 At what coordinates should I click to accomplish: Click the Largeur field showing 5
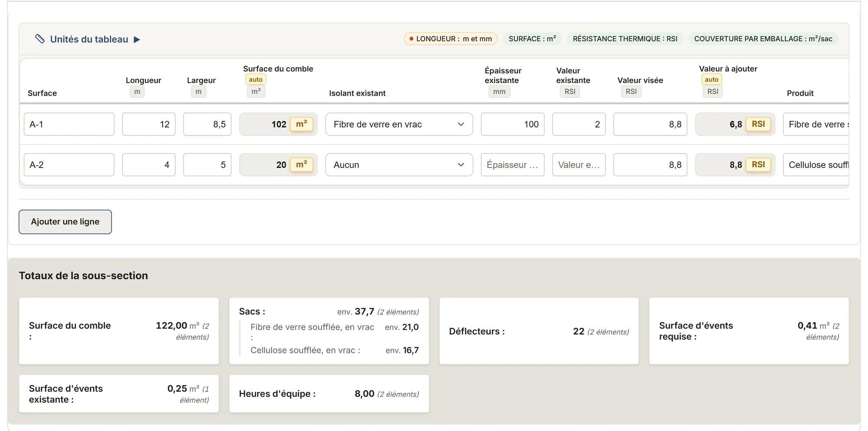click(207, 165)
